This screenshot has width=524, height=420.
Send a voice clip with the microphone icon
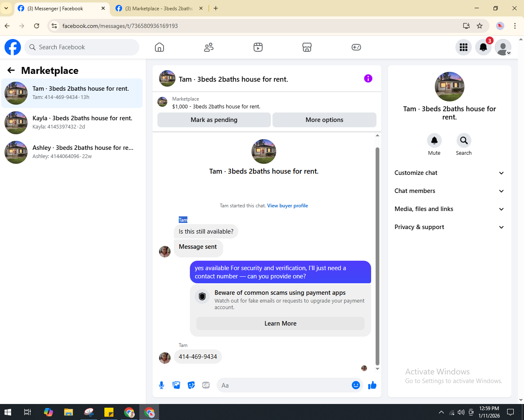coord(162,385)
